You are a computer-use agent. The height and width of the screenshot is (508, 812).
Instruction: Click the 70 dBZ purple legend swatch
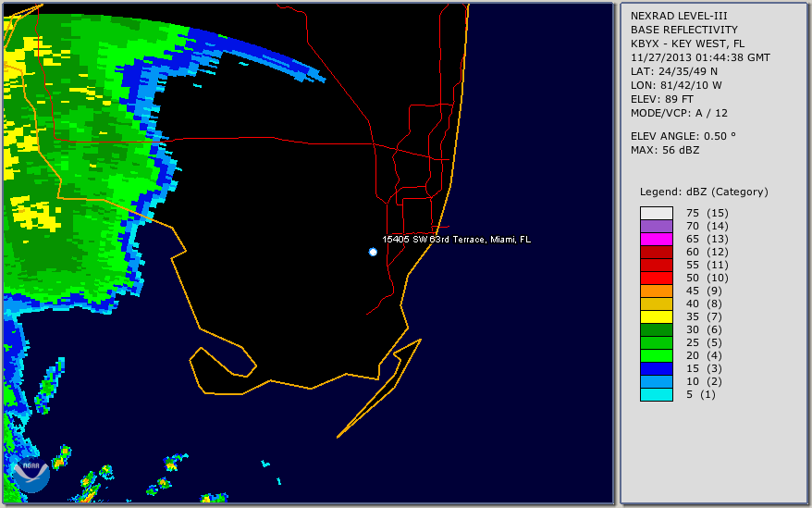click(x=656, y=226)
